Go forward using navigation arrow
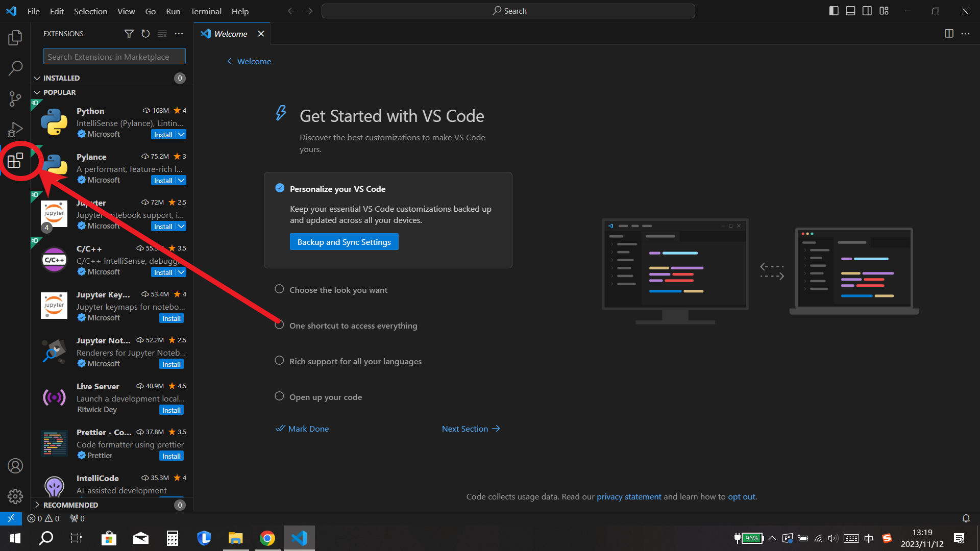The image size is (980, 551). tap(308, 11)
